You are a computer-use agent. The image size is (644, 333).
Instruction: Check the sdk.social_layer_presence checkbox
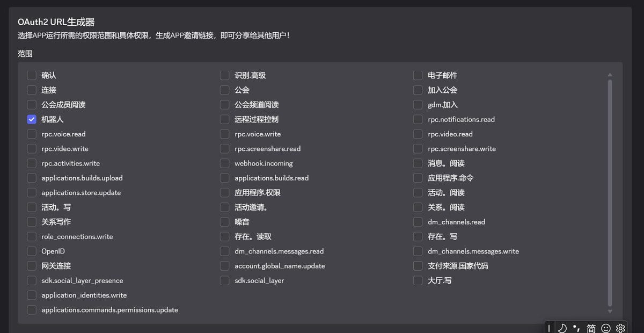(32, 280)
